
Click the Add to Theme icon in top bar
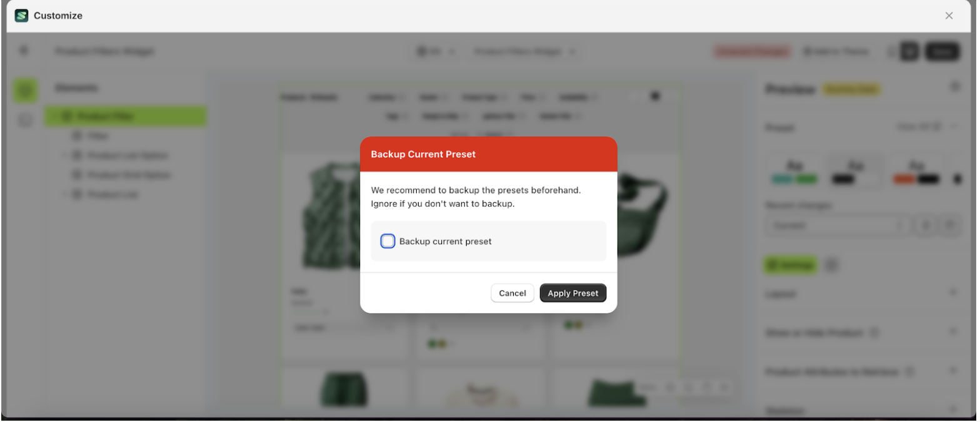pos(807,52)
